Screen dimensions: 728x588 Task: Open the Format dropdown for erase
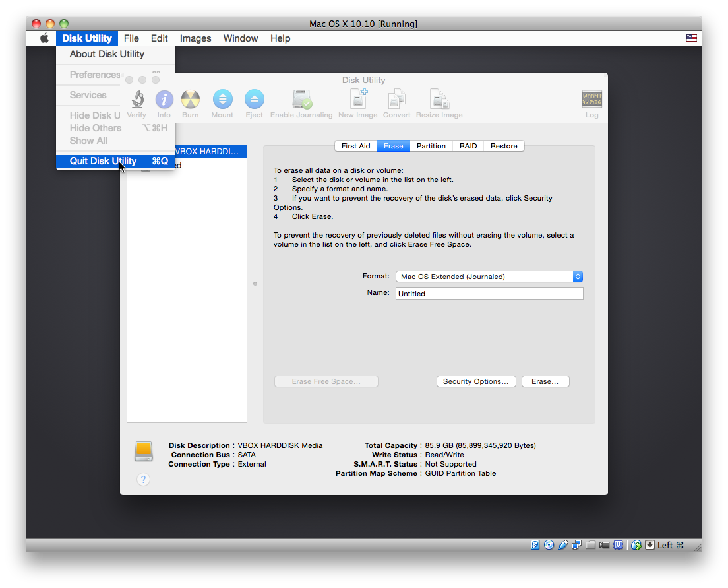[x=489, y=277]
